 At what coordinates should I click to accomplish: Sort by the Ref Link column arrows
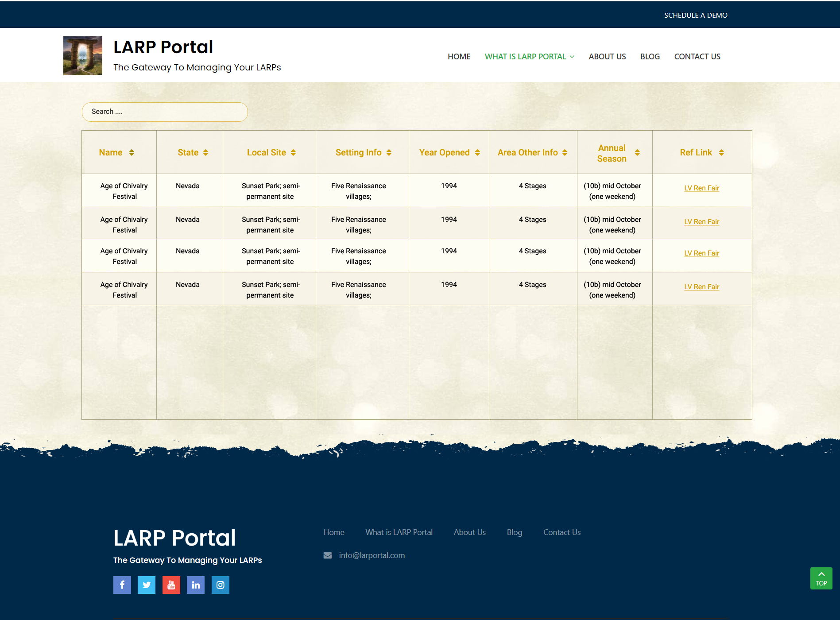(721, 152)
